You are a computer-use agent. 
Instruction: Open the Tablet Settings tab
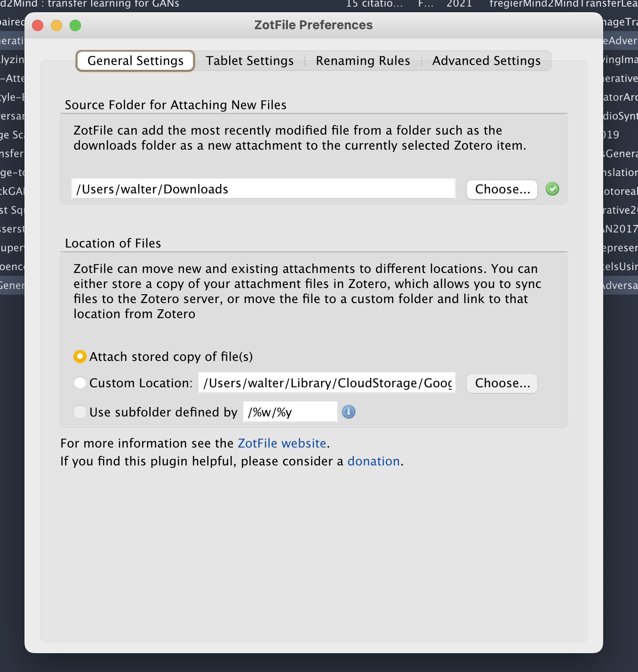(x=250, y=61)
